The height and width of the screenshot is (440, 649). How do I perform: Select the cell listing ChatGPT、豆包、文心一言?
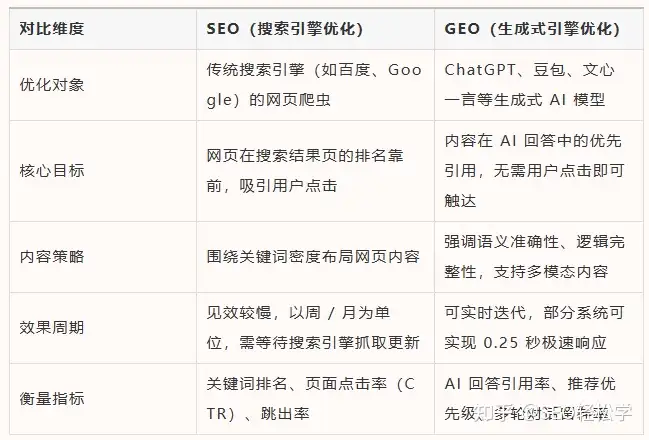539,85
